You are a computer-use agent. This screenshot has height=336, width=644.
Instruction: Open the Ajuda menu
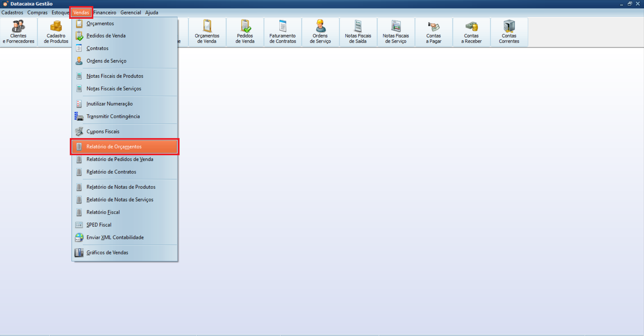tap(151, 12)
